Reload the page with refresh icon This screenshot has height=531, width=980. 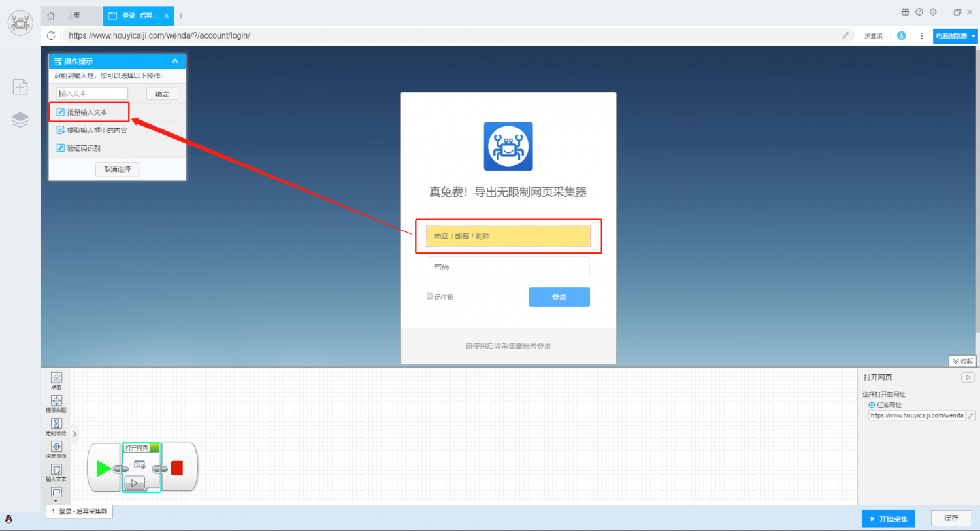coord(51,36)
